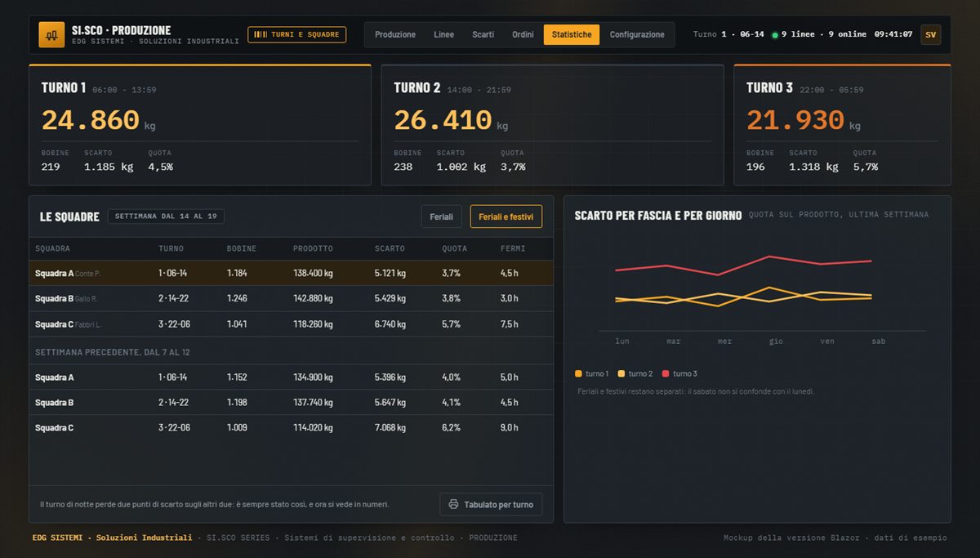
Task: Click the Turno 3 total 21.930
Action: click(795, 120)
